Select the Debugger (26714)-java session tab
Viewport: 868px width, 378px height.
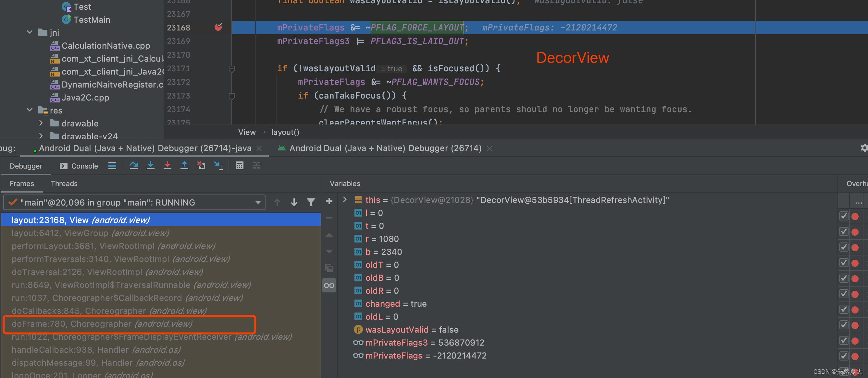pyautogui.click(x=145, y=148)
